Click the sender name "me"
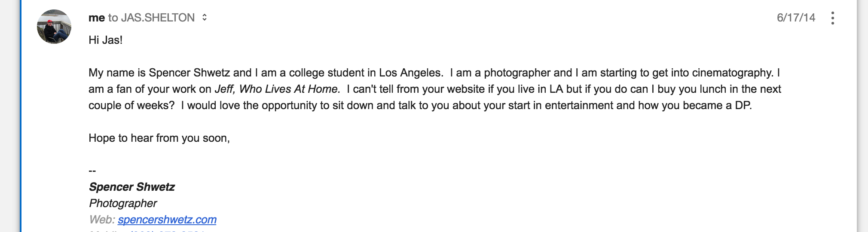868x232 pixels. [x=97, y=18]
